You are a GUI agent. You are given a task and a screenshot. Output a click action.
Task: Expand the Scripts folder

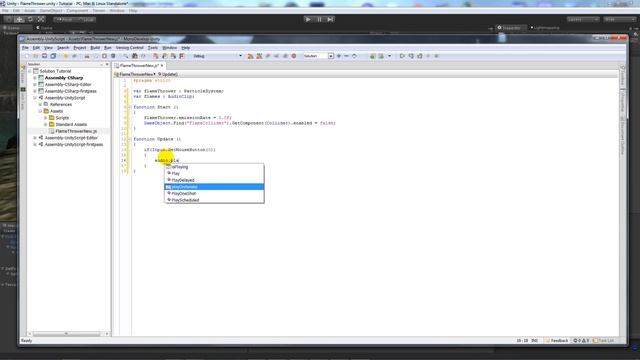tap(46, 118)
